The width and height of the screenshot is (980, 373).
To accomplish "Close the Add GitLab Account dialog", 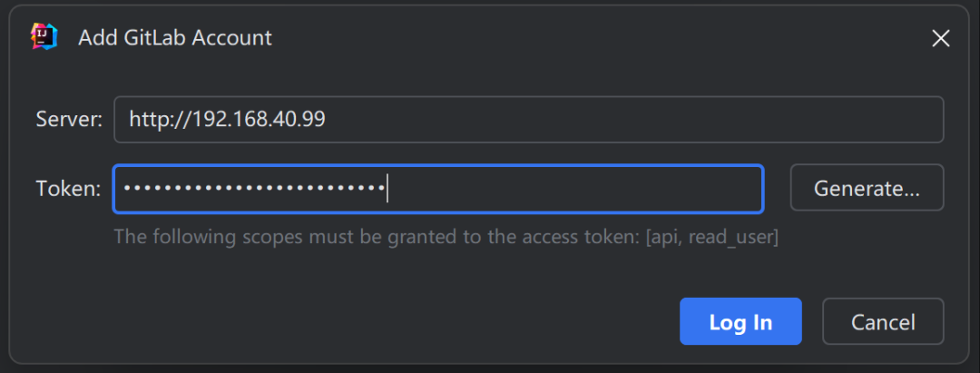I will point(941,38).
